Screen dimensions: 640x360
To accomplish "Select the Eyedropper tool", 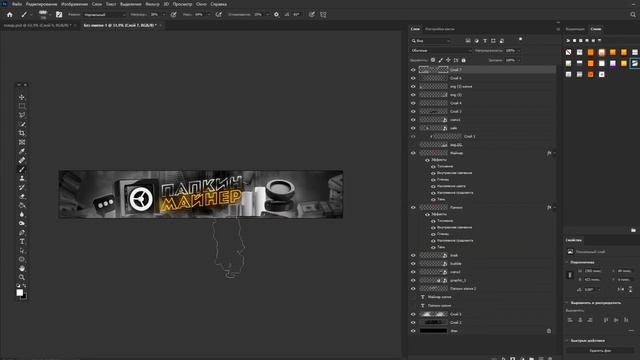I will [x=22, y=151].
